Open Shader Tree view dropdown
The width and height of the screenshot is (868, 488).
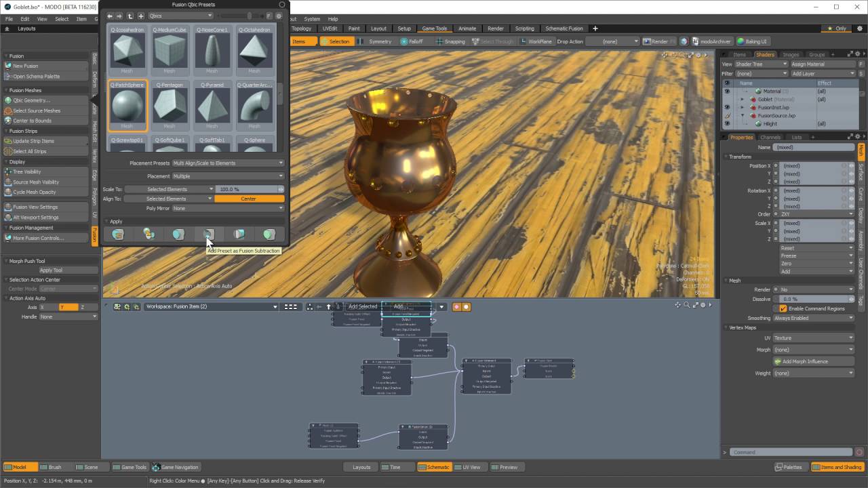[x=761, y=64]
